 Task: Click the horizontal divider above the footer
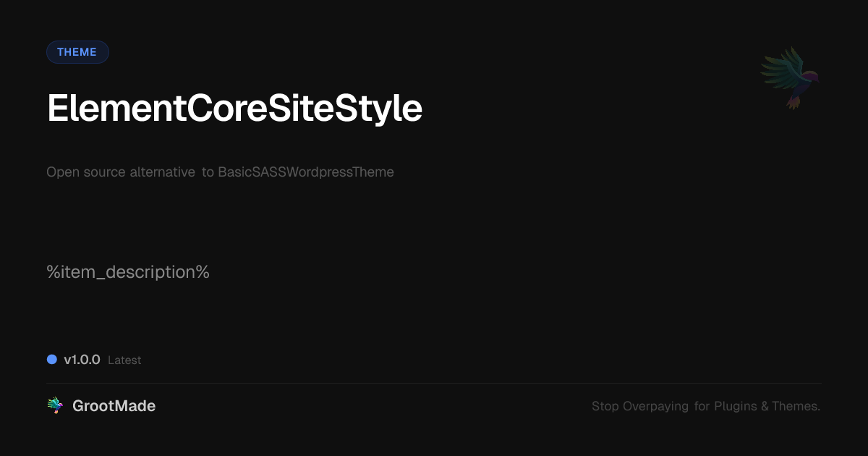coord(434,383)
